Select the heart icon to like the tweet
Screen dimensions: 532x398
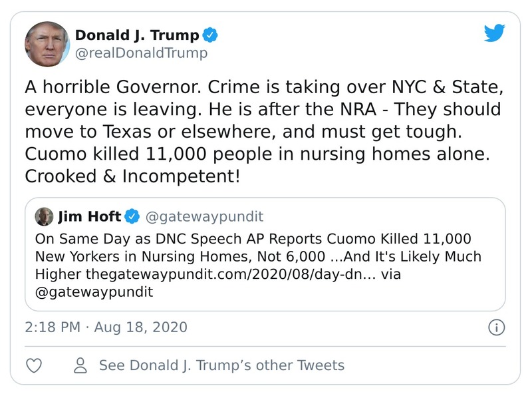pyautogui.click(x=33, y=365)
